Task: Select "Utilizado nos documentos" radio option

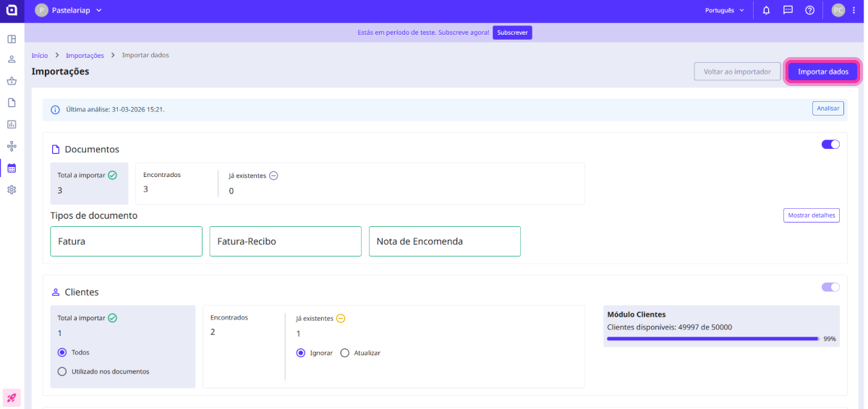Action: (61, 371)
